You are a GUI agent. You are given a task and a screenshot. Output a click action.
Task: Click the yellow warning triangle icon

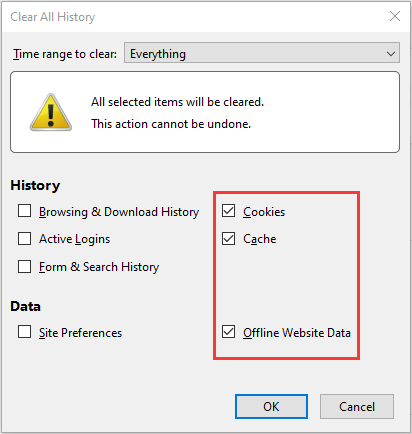51,112
